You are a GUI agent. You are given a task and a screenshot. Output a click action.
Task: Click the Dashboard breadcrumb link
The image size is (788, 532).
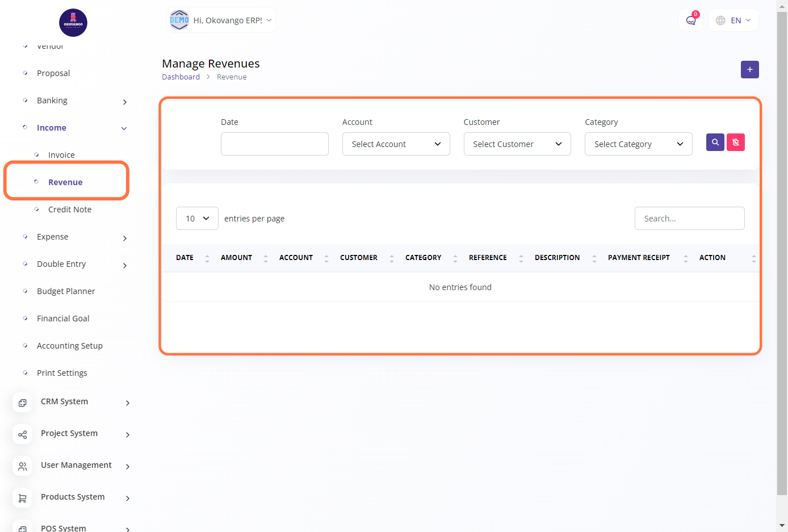coord(181,77)
